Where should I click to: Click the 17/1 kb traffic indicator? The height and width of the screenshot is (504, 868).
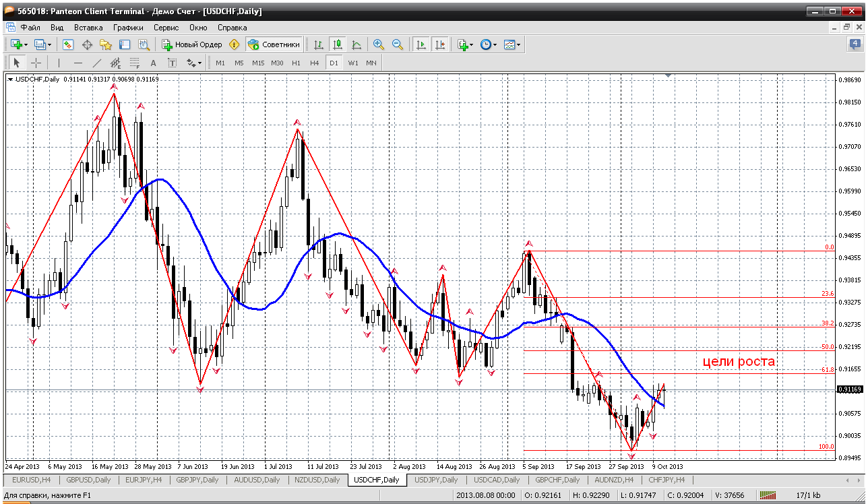point(807,495)
